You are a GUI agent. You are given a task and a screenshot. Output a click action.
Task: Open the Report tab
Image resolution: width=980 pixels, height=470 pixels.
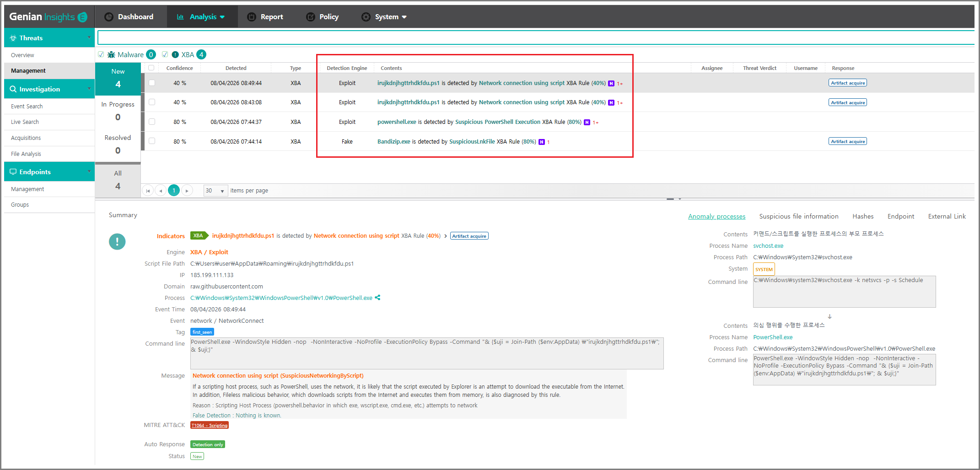coord(265,17)
